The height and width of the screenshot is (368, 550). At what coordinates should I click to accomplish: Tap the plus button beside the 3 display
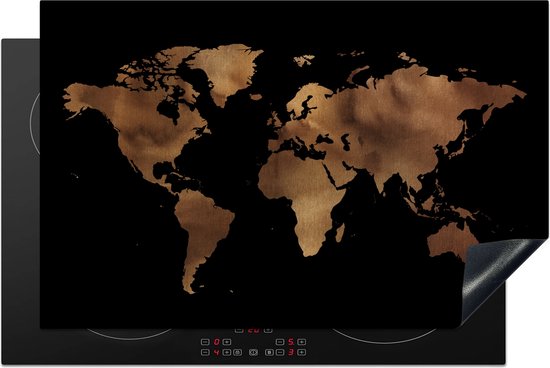[302, 352]
